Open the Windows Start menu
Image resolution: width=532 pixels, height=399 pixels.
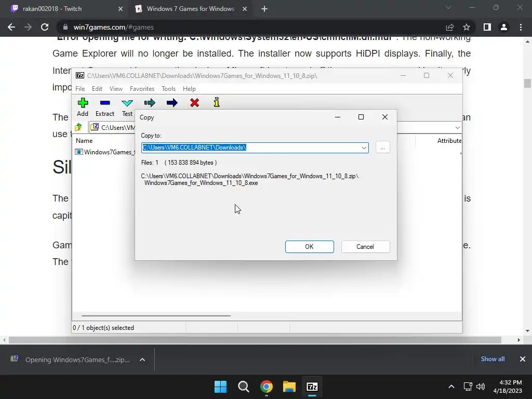click(x=220, y=387)
